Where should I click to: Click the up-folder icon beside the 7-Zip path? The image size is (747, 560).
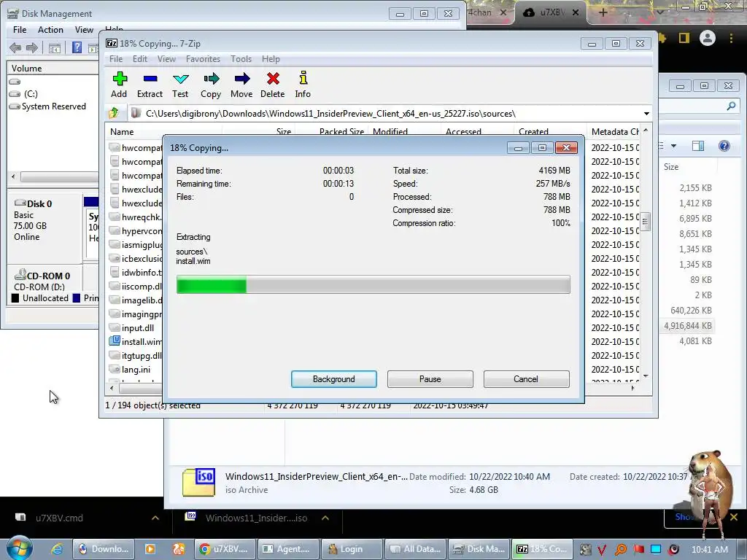tap(114, 113)
